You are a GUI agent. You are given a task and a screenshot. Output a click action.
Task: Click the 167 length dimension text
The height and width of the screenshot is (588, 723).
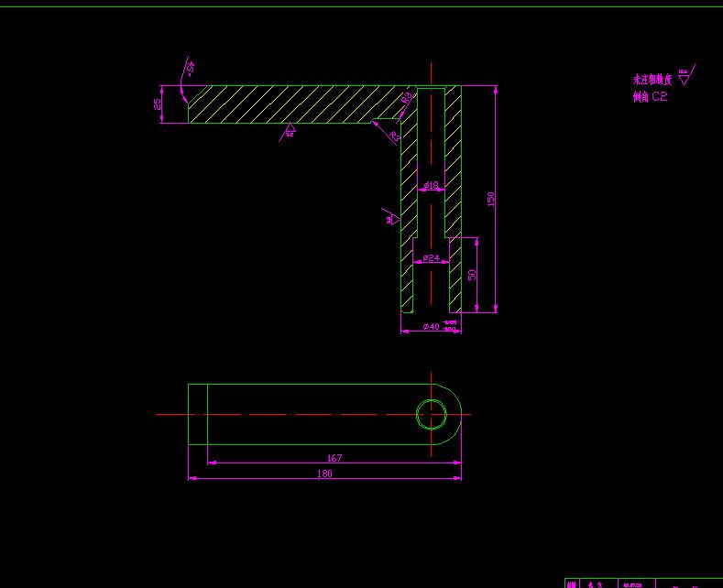pyautogui.click(x=334, y=458)
